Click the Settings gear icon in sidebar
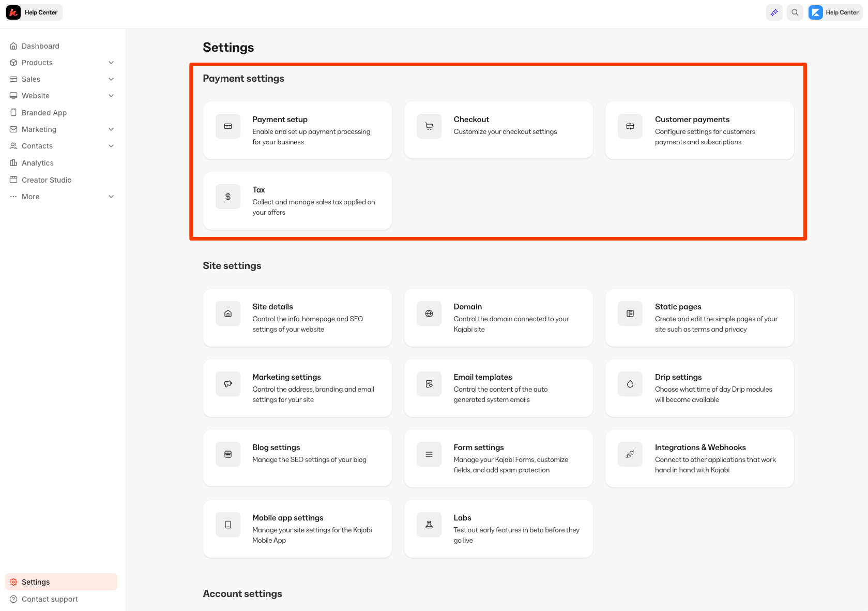868x611 pixels. [13, 582]
